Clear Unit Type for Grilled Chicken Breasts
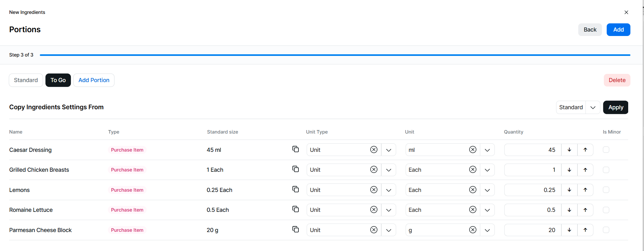The height and width of the screenshot is (251, 644). point(374,170)
